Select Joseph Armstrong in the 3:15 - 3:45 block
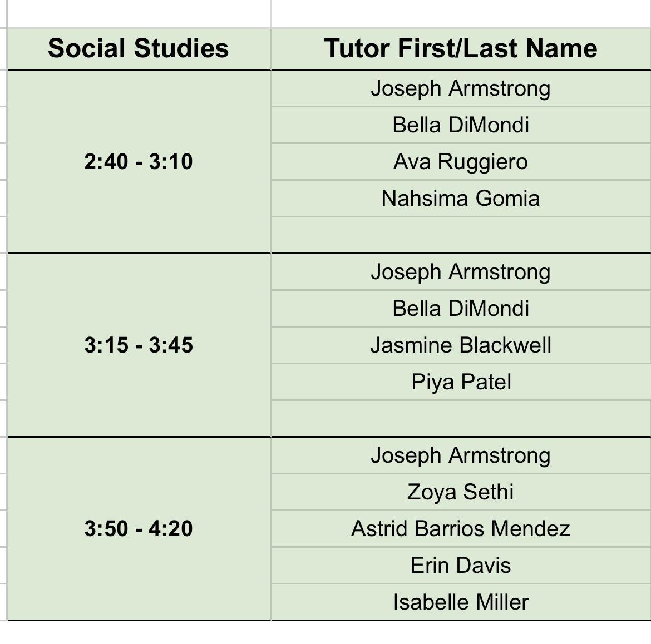The image size is (651, 644). pos(460,272)
